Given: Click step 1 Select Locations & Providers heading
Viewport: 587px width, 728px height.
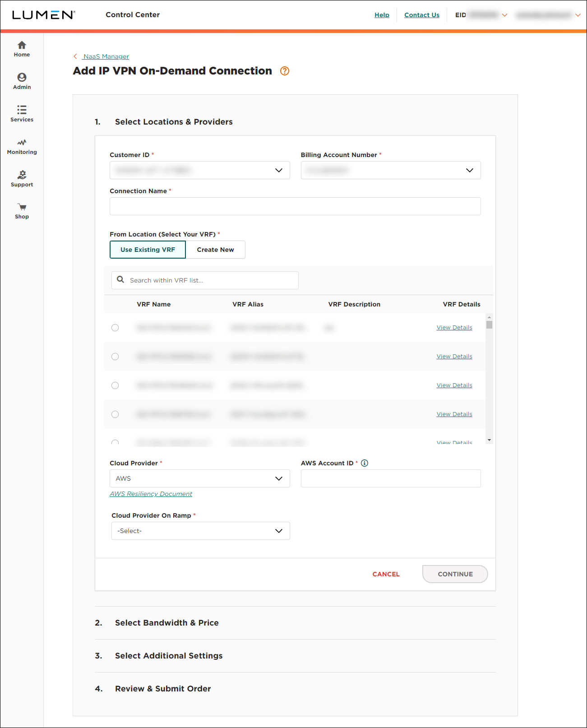Looking at the screenshot, I should [174, 122].
